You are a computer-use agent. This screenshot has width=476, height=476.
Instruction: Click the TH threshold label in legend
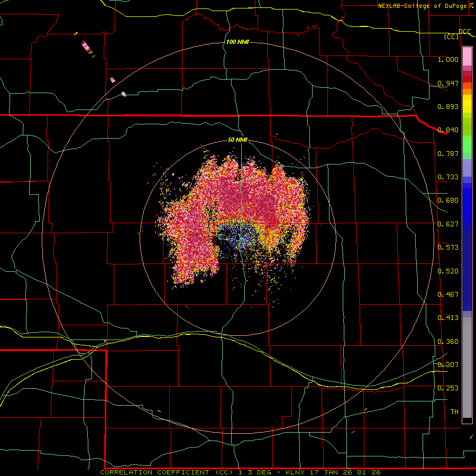click(x=454, y=412)
